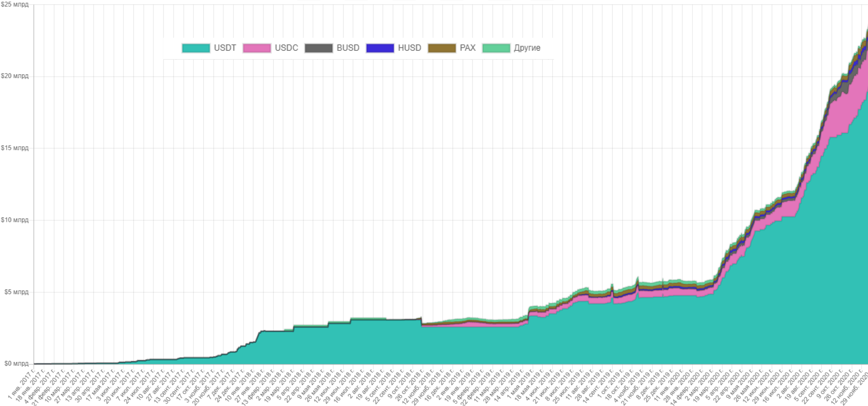Click the light green Другие legend swatch
This screenshot has width=868, height=406.
[496, 48]
